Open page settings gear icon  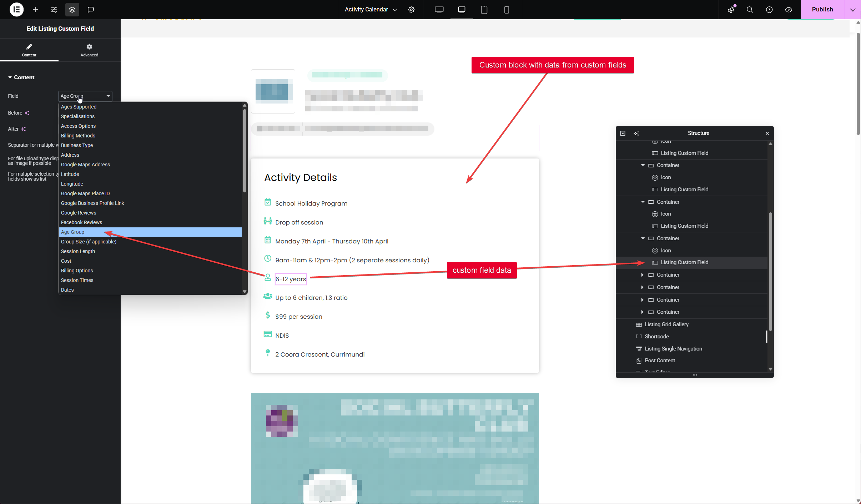pos(411,10)
